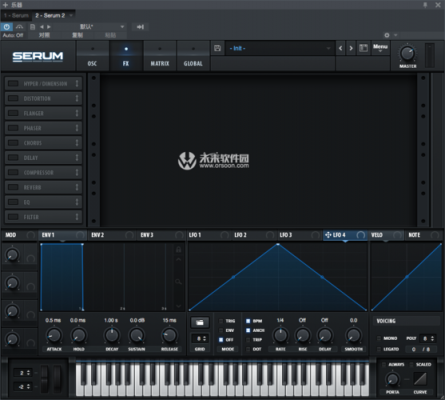Screen dimensions: 445x400
Task: Expand dropdown arrow next to gear
Action: click(x=396, y=35)
